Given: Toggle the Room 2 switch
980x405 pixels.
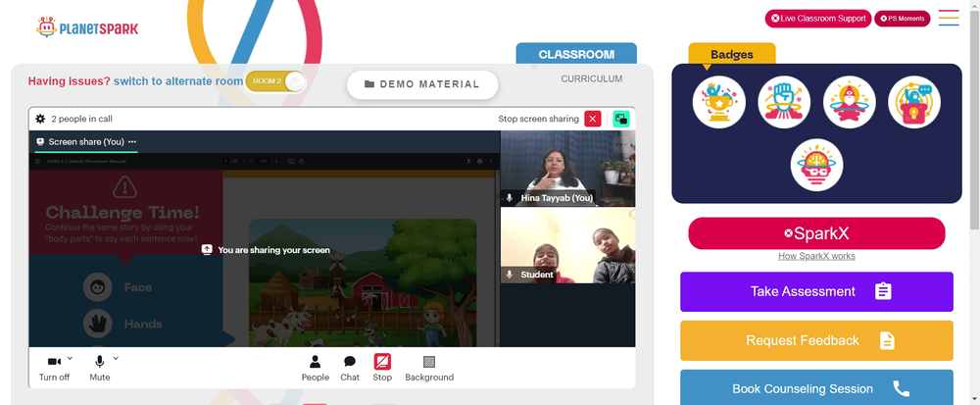Looking at the screenshot, I should click(x=275, y=81).
